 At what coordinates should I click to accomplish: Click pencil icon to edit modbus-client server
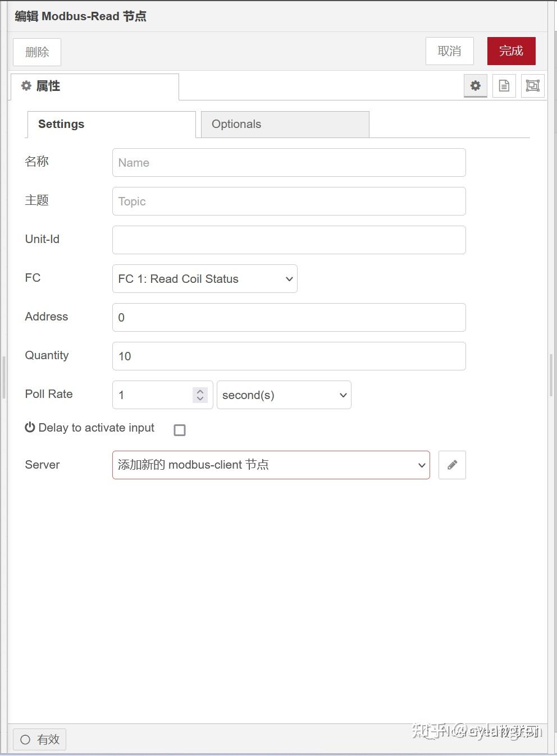tap(452, 465)
